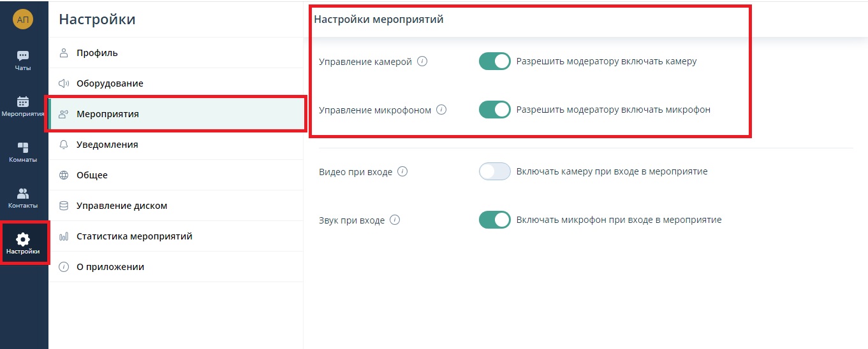Click the bell icon beside Уведомления
The width and height of the screenshot is (868, 349).
point(64,145)
